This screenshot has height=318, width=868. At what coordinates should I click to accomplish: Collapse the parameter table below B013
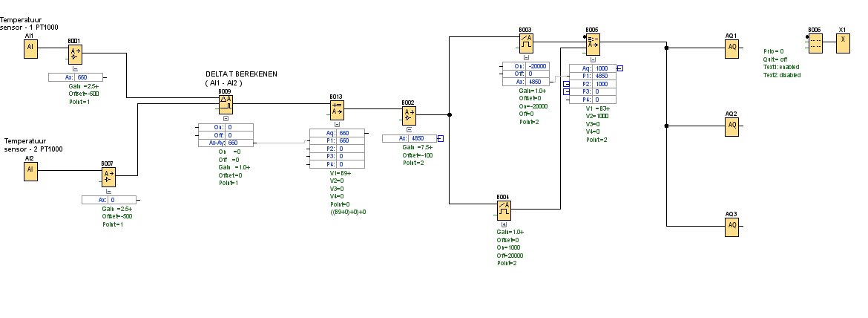point(338,124)
